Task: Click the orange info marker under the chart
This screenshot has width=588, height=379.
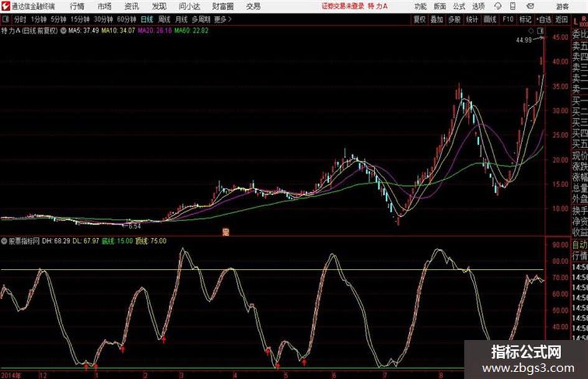Action: (x=225, y=232)
